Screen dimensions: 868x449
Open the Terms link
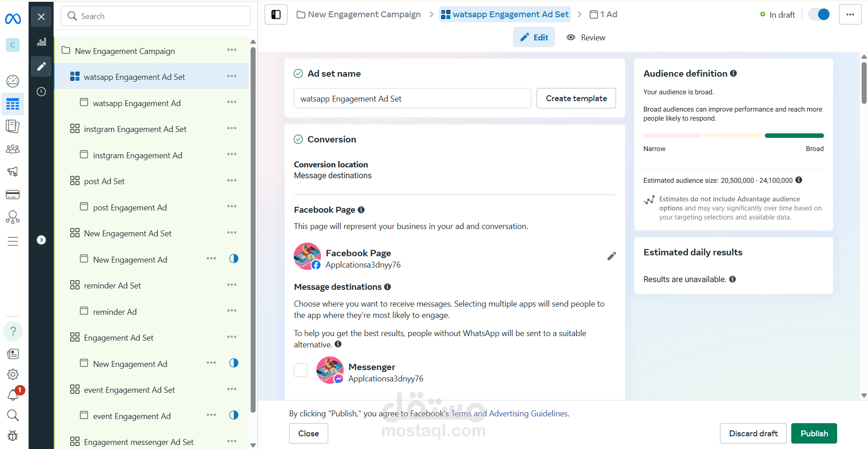[x=461, y=414]
